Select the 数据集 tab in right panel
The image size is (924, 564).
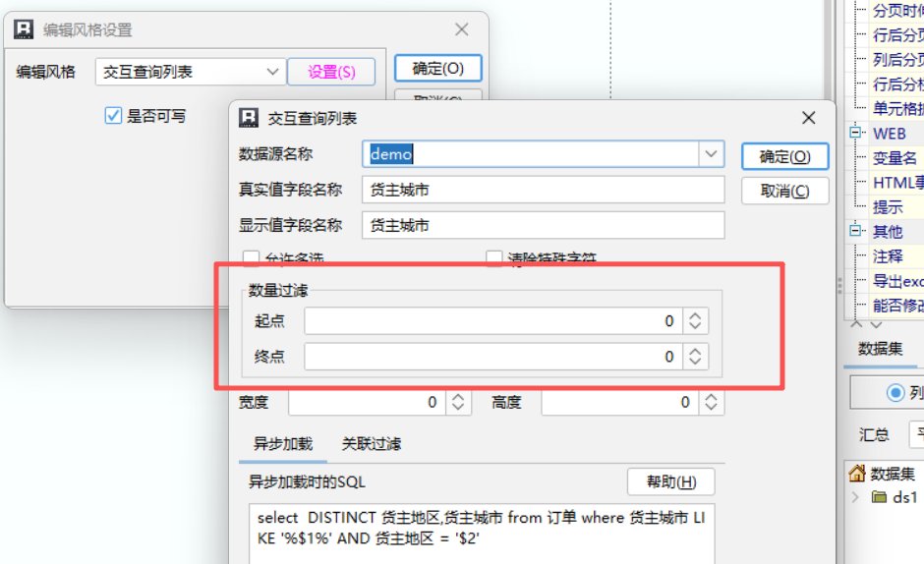(880, 349)
